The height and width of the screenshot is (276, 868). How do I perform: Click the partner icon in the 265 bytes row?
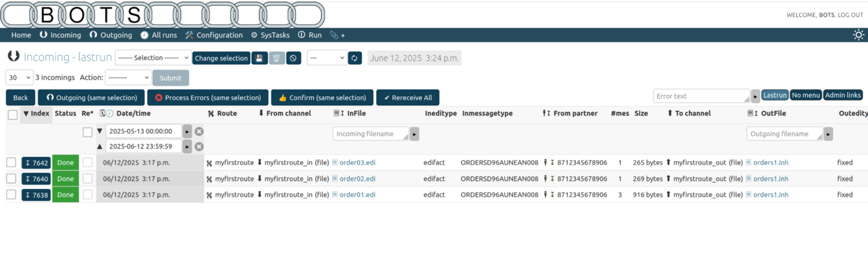546,162
